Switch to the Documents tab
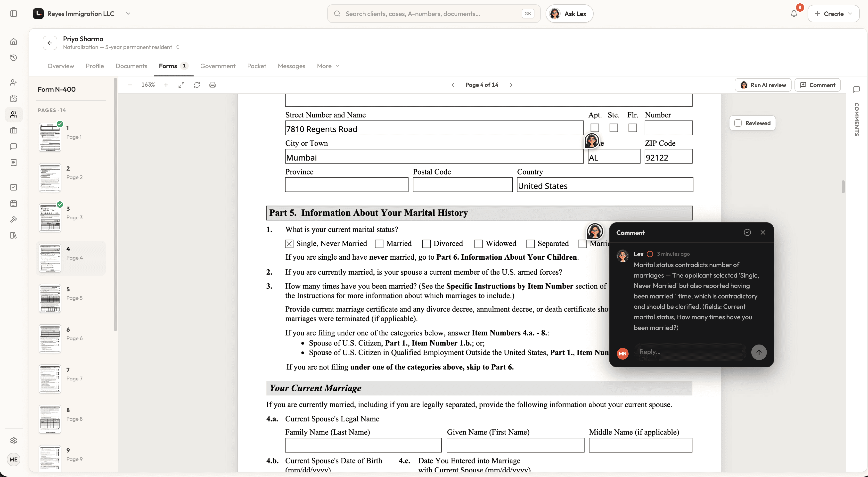Image resolution: width=868 pixels, height=477 pixels. click(x=131, y=66)
